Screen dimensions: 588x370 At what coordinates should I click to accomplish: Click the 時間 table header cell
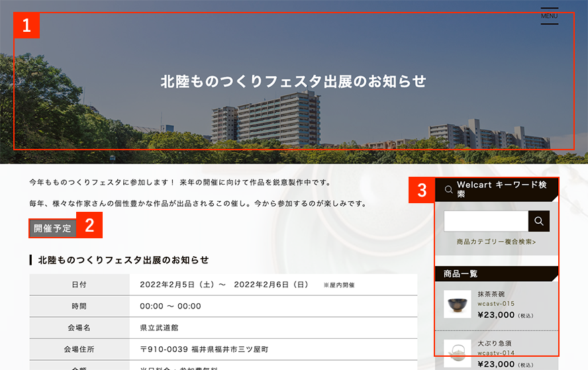[x=79, y=306]
